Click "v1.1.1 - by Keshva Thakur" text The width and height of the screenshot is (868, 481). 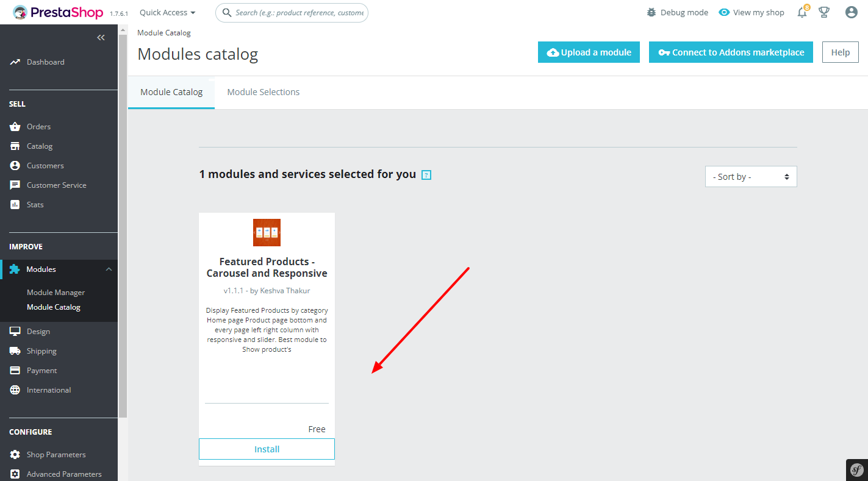(267, 291)
